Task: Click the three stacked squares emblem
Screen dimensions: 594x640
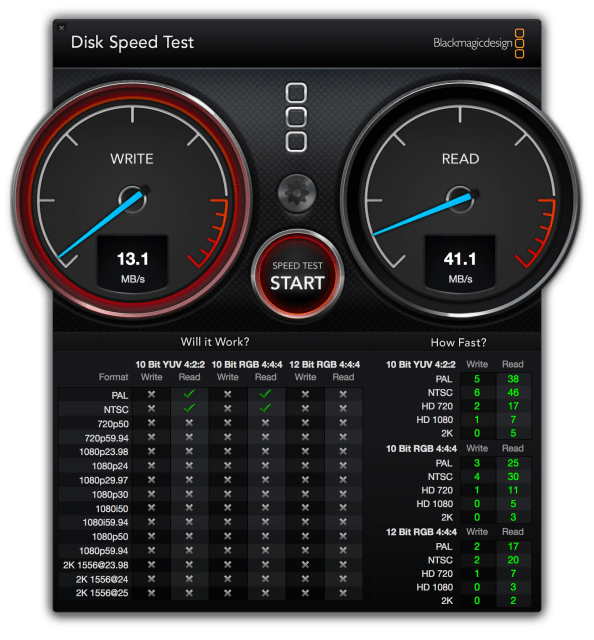Action: (x=296, y=118)
